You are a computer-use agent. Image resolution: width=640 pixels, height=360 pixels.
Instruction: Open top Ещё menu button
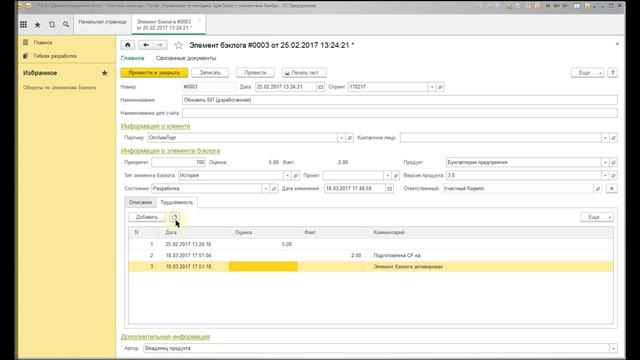587,73
